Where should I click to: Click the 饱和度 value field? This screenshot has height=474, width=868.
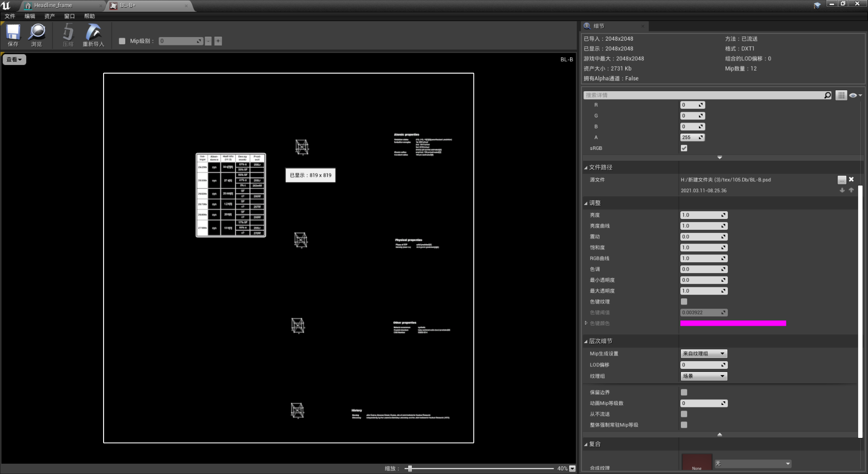point(704,248)
